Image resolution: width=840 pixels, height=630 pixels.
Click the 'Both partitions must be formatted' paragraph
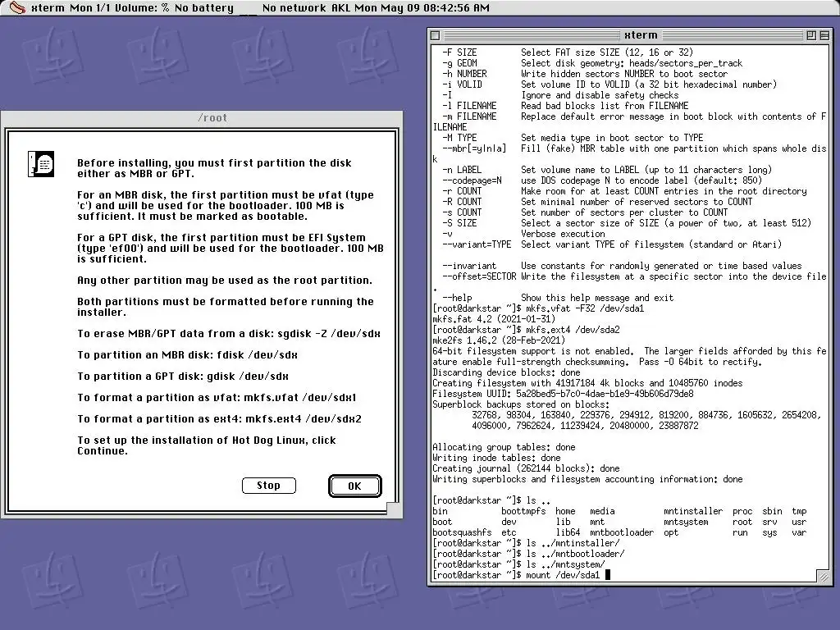pyautogui.click(x=226, y=307)
